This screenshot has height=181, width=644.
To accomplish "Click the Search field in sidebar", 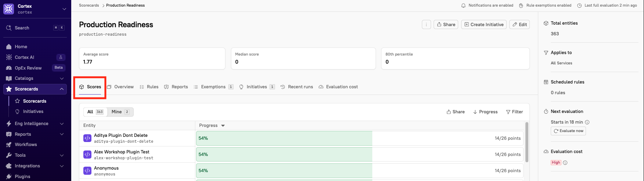I will click(x=36, y=28).
